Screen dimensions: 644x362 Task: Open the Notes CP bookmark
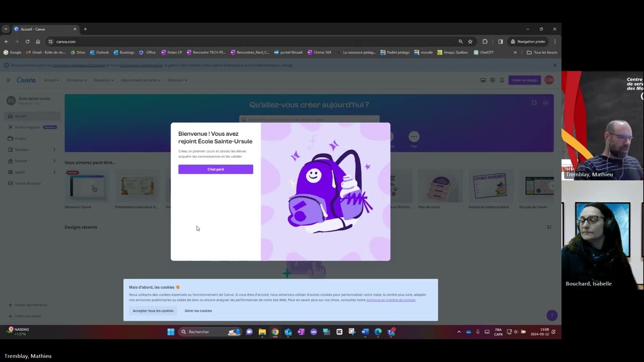[172, 52]
